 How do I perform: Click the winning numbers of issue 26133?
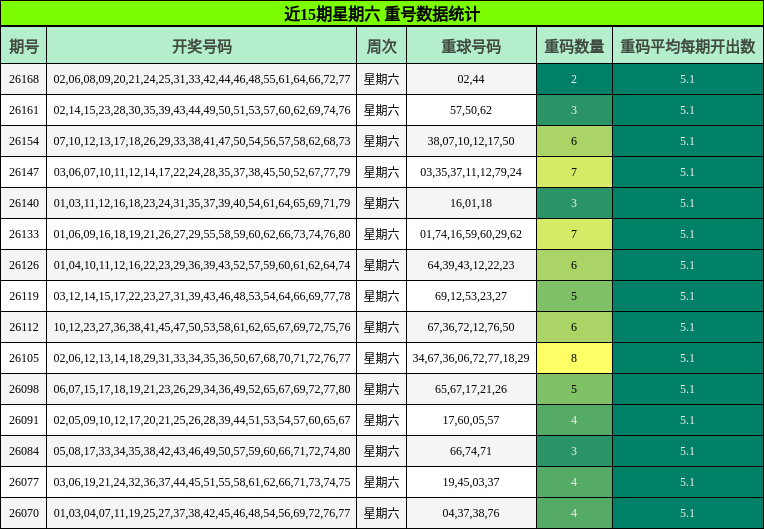pos(202,234)
